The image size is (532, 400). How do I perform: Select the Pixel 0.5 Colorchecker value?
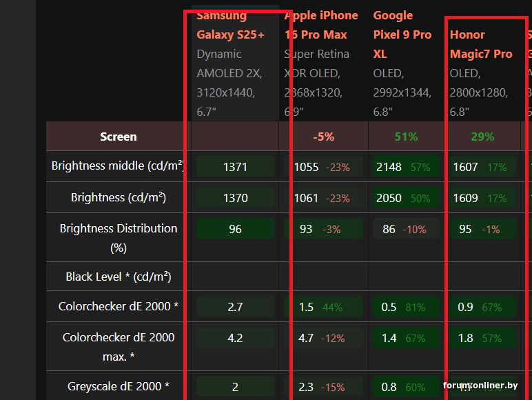(x=389, y=308)
